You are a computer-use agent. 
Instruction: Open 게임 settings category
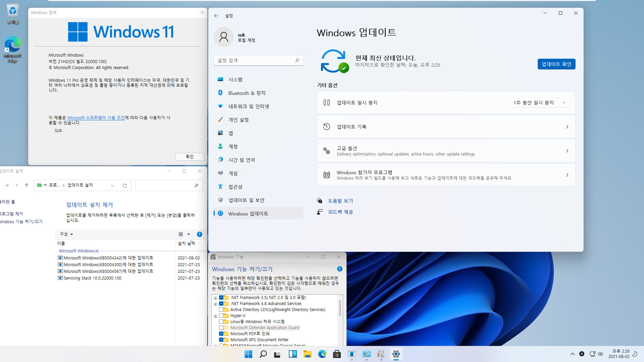point(259,173)
